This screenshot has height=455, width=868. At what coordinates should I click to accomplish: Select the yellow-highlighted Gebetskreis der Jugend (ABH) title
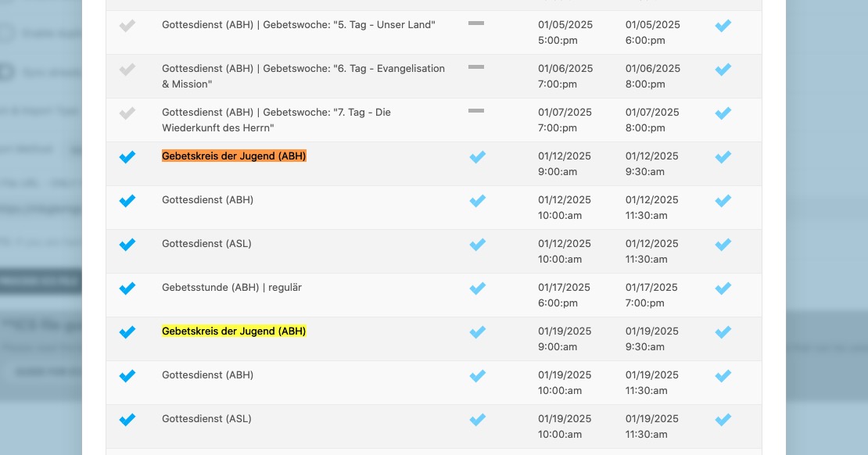point(234,331)
